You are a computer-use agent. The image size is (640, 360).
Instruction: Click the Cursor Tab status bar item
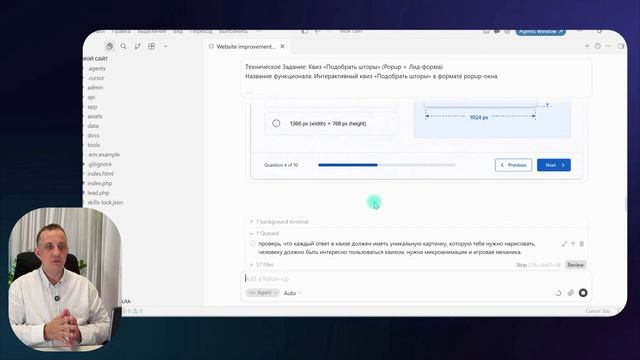coord(598,311)
